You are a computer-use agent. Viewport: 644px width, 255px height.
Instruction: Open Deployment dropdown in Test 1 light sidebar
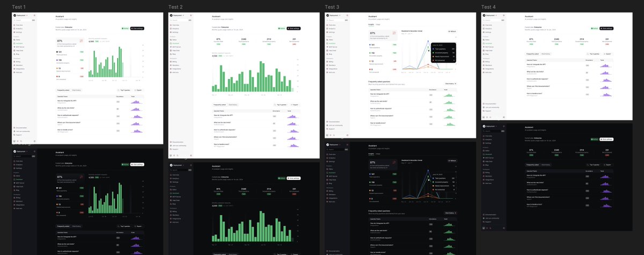[21, 15]
